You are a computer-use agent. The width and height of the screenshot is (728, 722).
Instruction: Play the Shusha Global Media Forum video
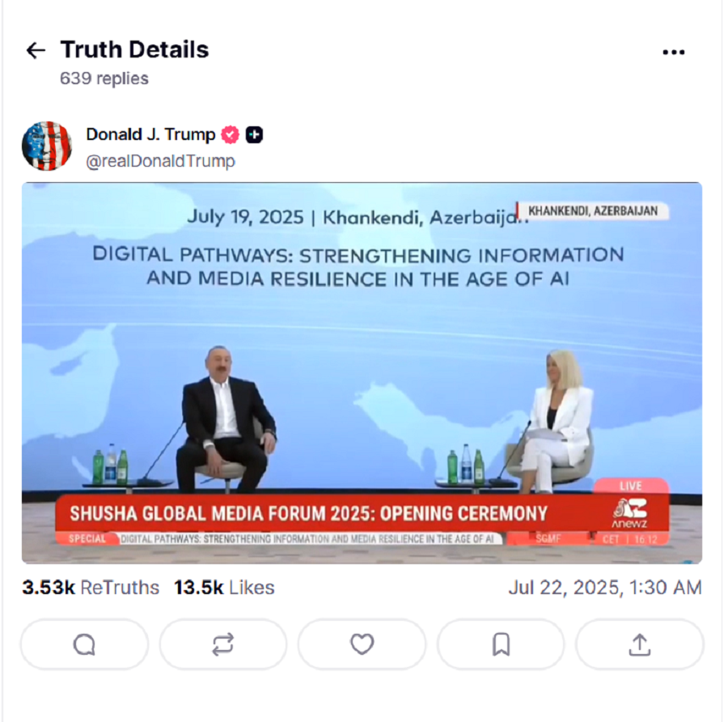[362, 373]
